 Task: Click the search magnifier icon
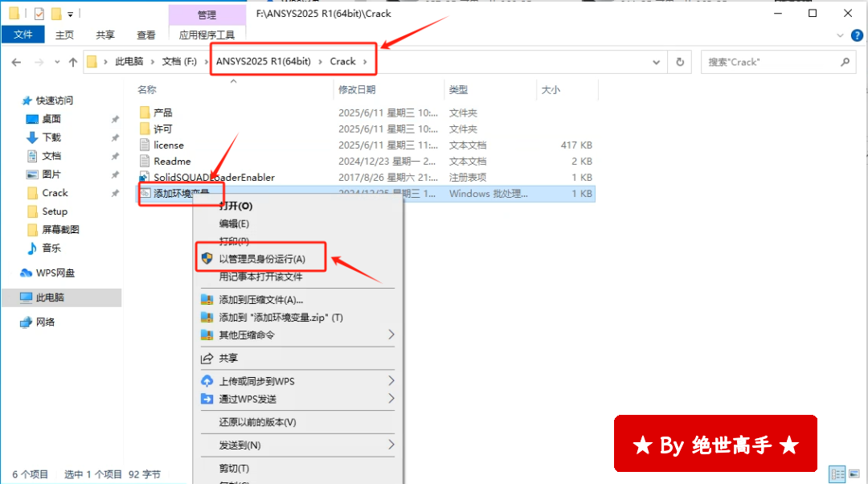(845, 62)
